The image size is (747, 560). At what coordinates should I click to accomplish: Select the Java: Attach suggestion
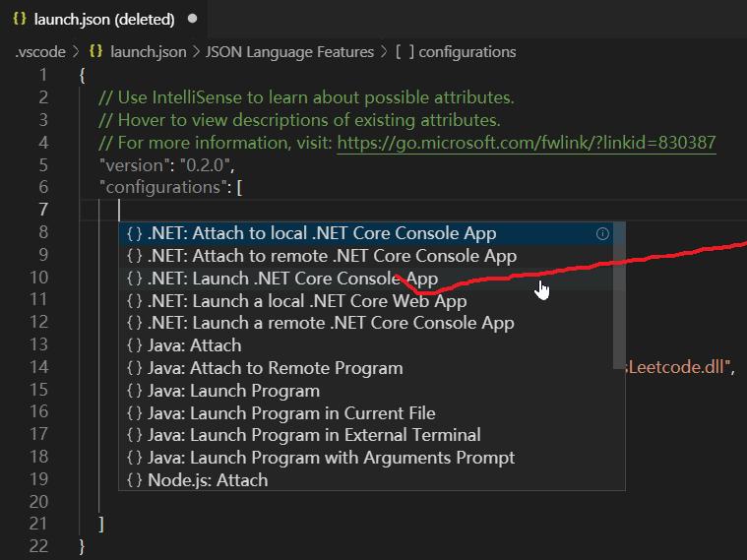[x=366, y=345]
